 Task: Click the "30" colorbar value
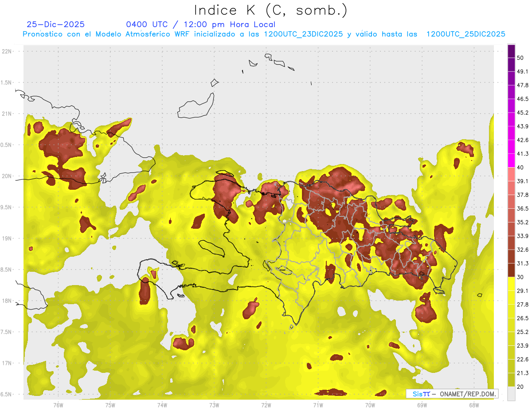[520, 277]
